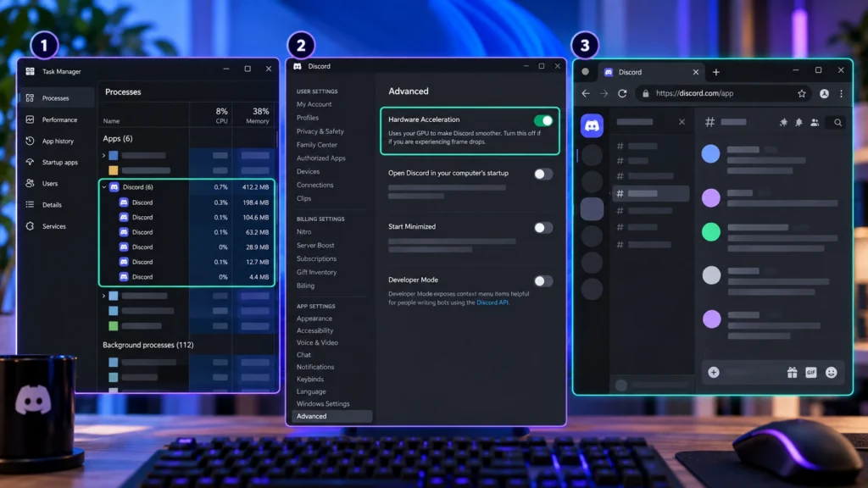
Task: Show member list icon in Discord header
Action: coord(815,123)
